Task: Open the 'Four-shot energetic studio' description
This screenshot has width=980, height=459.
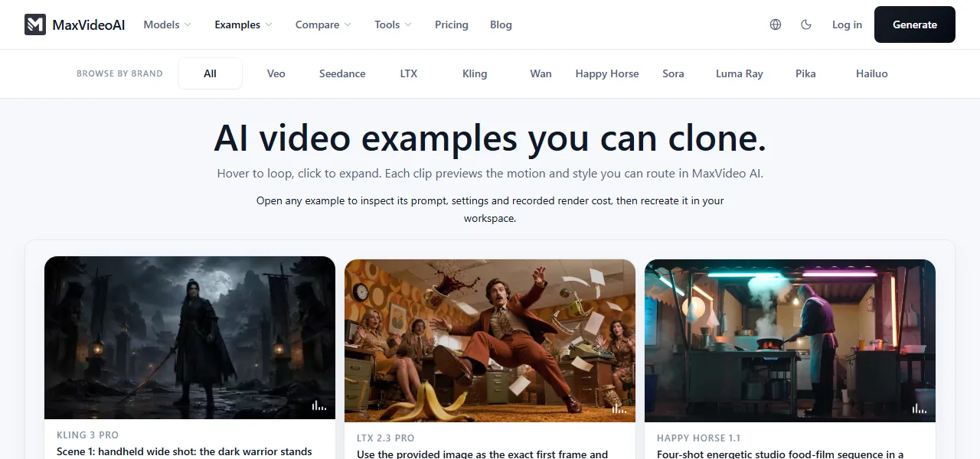Action: click(780, 454)
